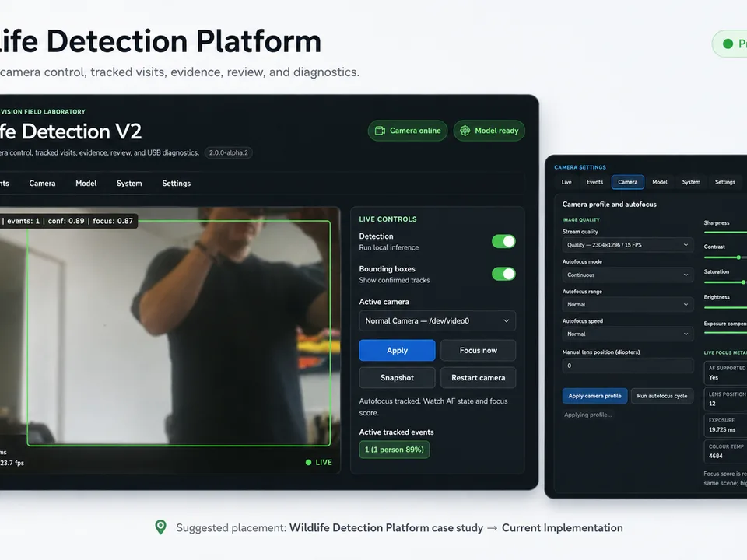747x560 pixels.
Task: Select Events tab in Camera Settings panel
Action: [594, 182]
